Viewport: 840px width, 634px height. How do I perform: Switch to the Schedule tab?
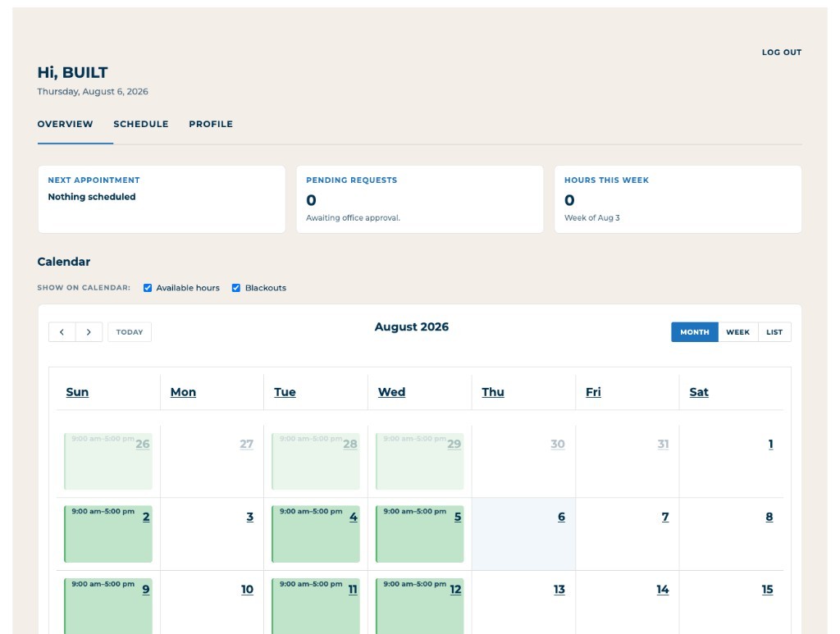[x=141, y=124]
